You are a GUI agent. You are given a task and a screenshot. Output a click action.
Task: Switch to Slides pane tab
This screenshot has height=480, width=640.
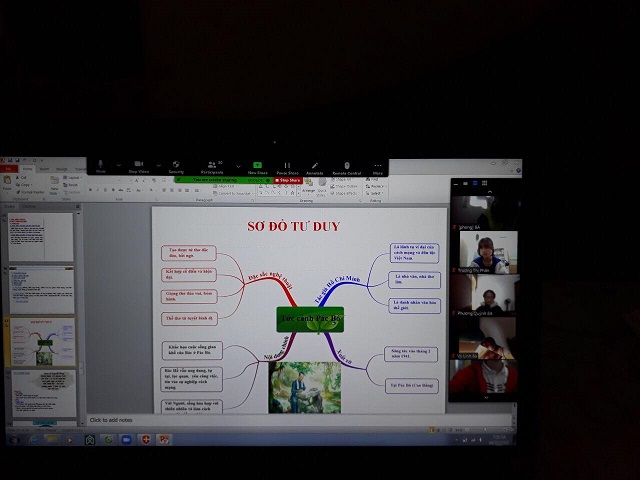pos(9,207)
